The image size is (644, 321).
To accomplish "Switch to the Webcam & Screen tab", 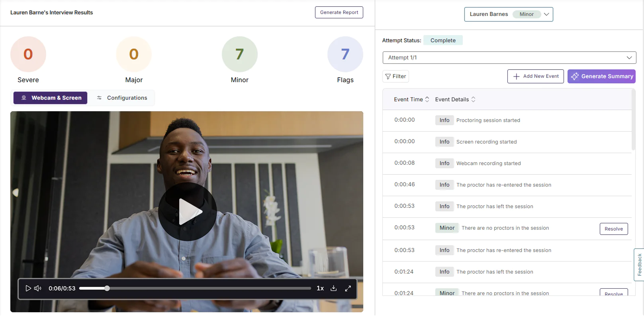I will (51, 98).
